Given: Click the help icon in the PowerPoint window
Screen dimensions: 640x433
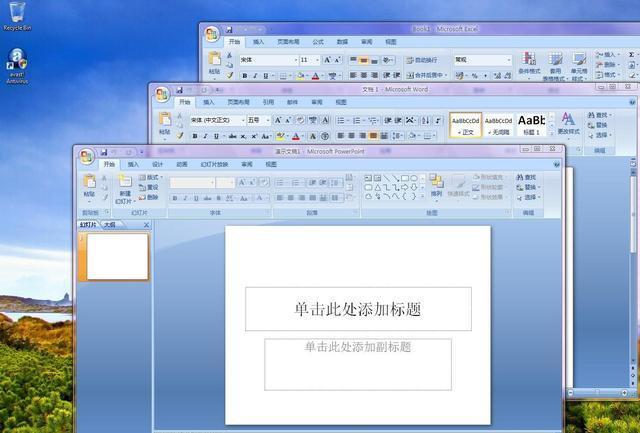Looking at the screenshot, I should coord(556,164).
